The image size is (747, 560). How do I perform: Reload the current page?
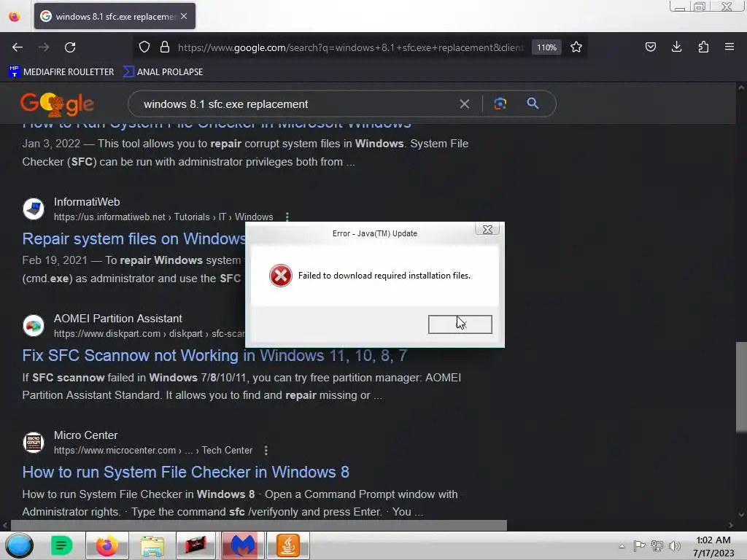(x=70, y=47)
